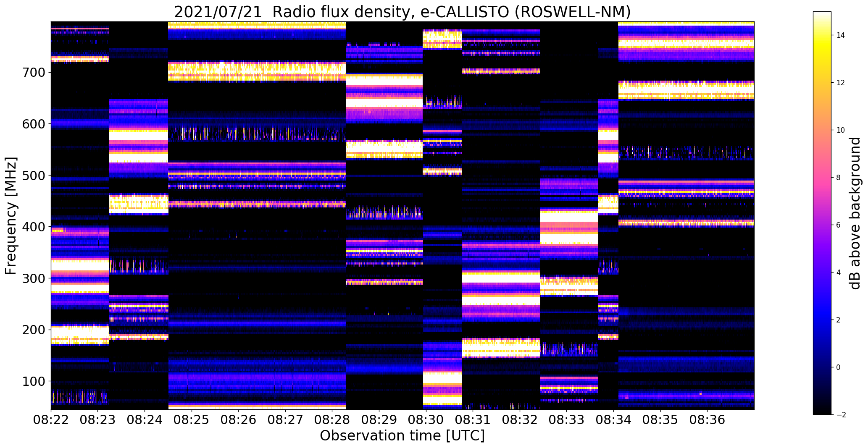Click the 08:32 time tick label
Screen dimensions: 868x448
[520, 419]
